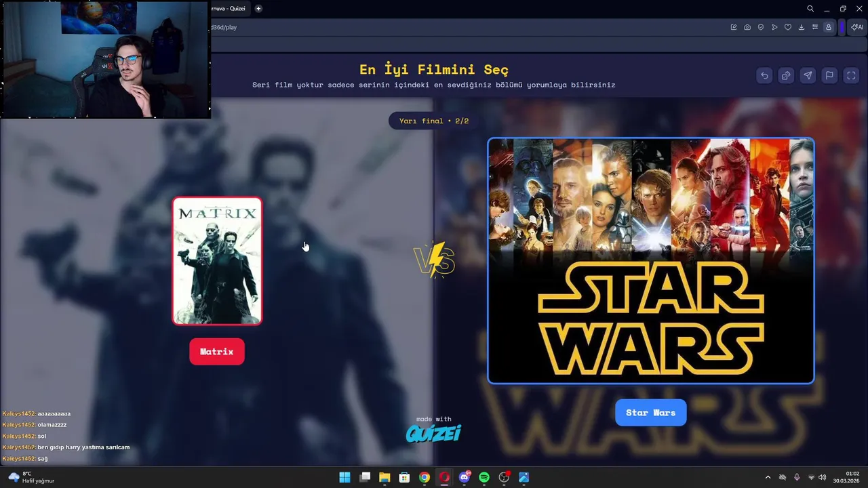Expand the hidden system tray icons chevron
Image resolution: width=868 pixels, height=488 pixels.
(768, 477)
